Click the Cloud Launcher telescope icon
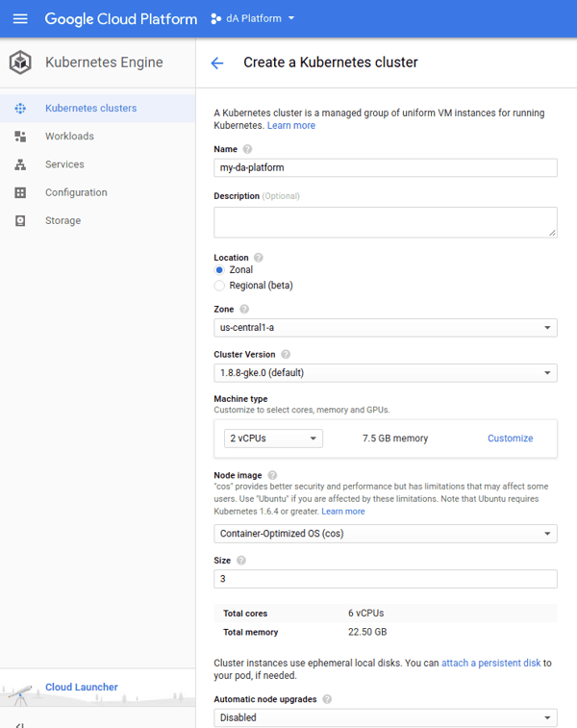Screen dimensions: 577x728 [x=21, y=694]
